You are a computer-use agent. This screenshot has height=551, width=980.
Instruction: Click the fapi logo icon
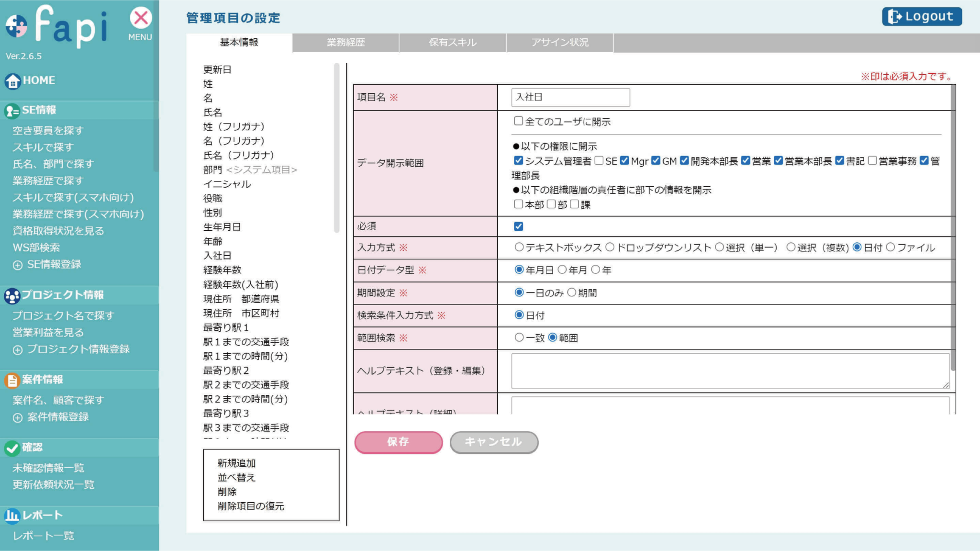coord(16,25)
